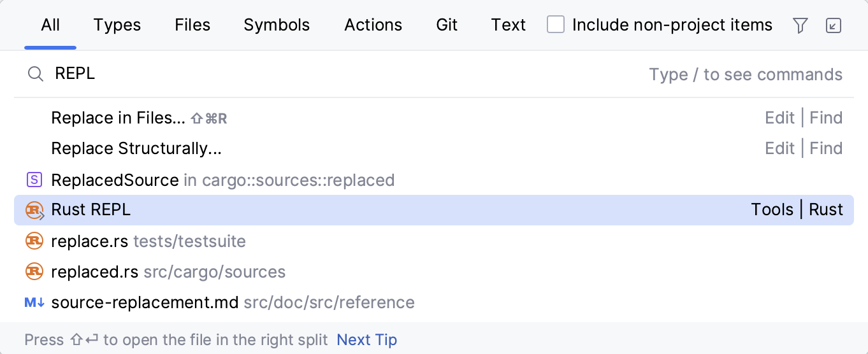The height and width of the screenshot is (354, 868).
Task: Click the Rust file icon for replace.rs
Action: pos(34,241)
